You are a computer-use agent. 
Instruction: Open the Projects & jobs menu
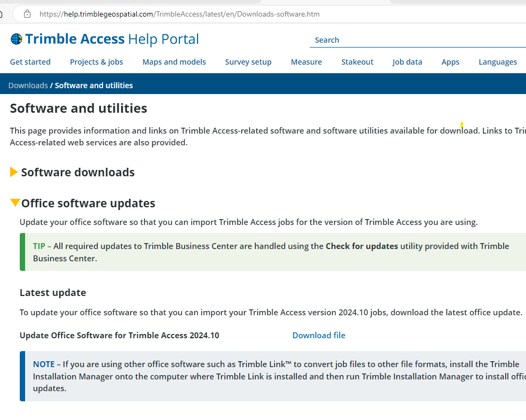[96, 62]
